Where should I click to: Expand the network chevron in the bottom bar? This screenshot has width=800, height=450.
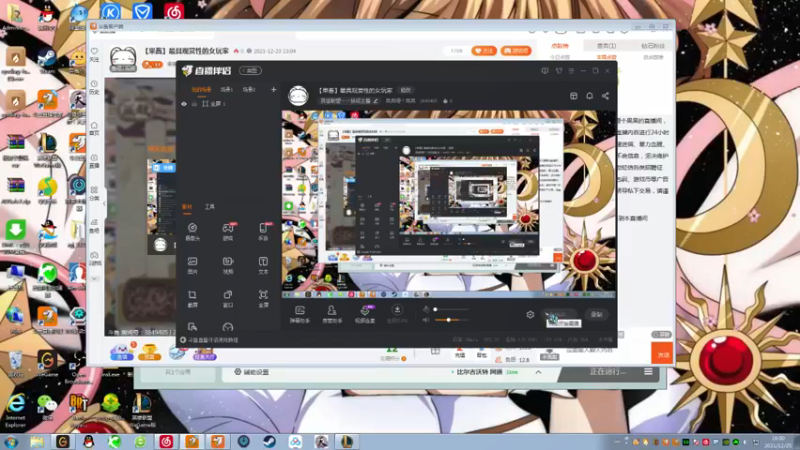pos(538,372)
